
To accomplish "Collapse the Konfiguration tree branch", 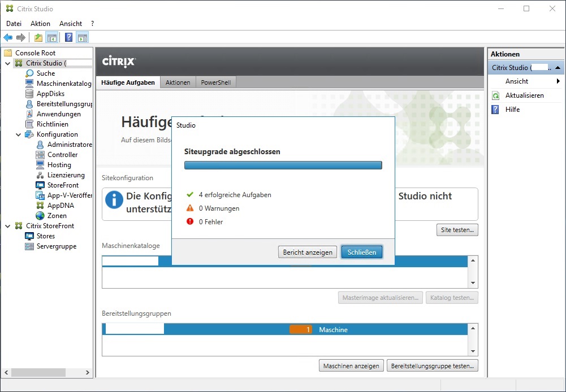I will point(19,134).
